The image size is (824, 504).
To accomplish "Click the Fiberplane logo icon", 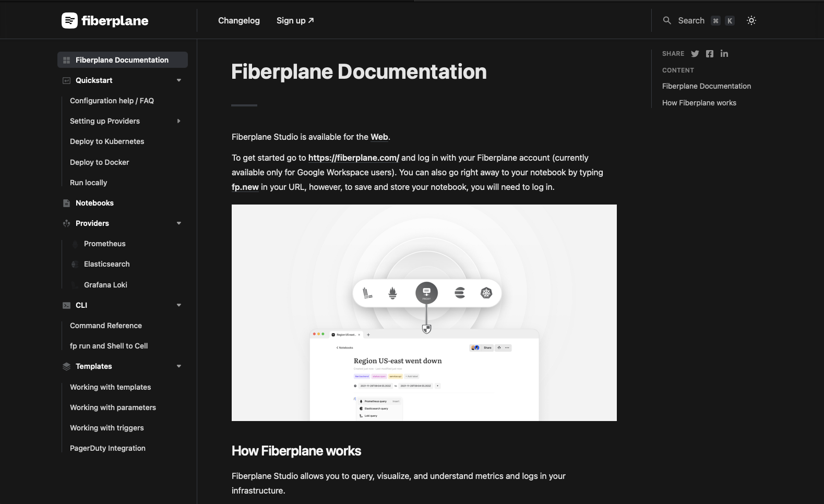I will coord(69,20).
